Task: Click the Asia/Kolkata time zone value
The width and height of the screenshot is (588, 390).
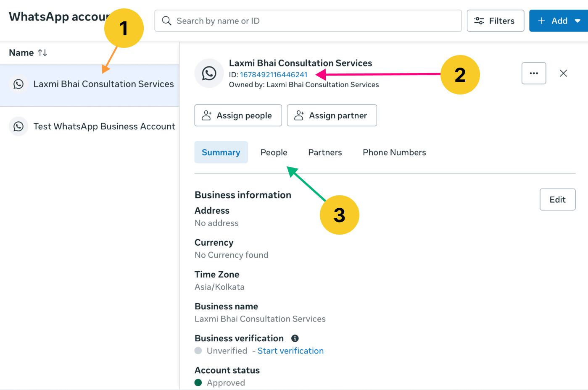Action: 219,287
